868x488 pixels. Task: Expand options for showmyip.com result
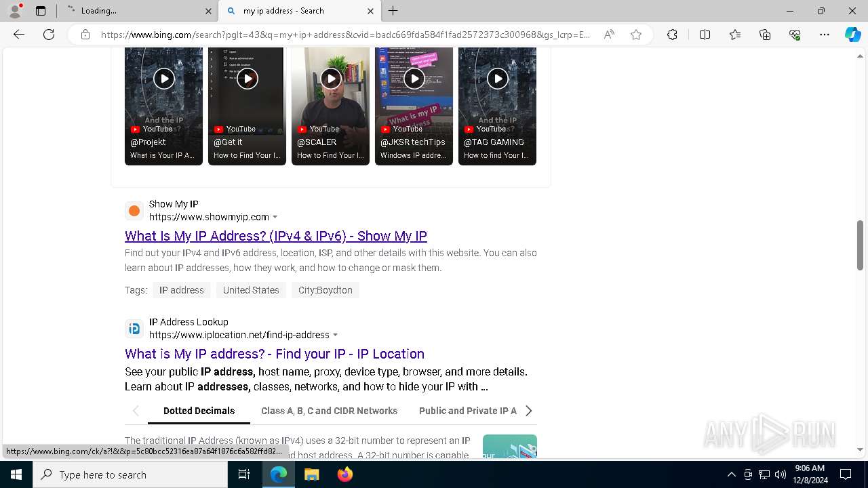click(275, 218)
